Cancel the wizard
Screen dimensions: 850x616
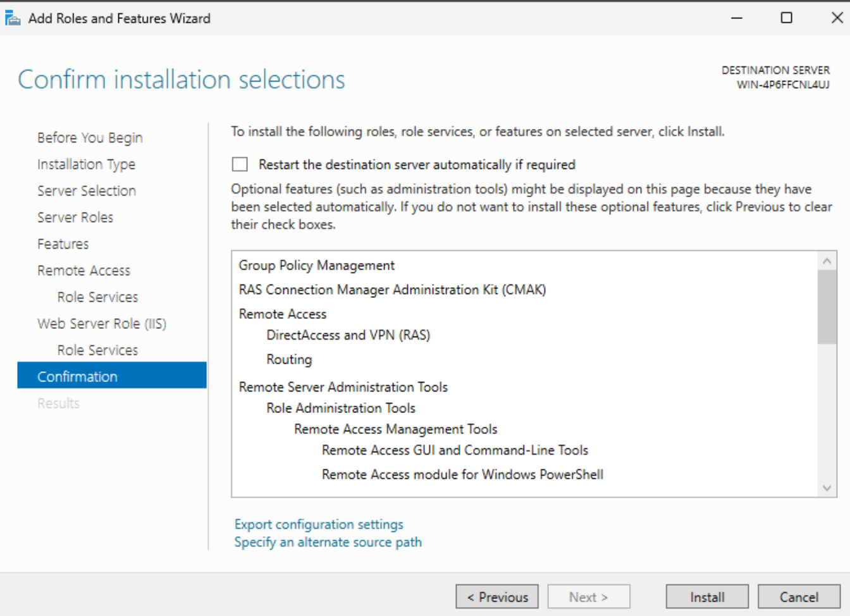pyautogui.click(x=799, y=597)
